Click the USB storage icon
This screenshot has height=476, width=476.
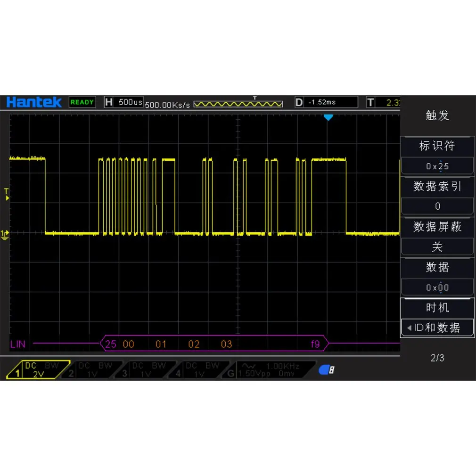326,370
